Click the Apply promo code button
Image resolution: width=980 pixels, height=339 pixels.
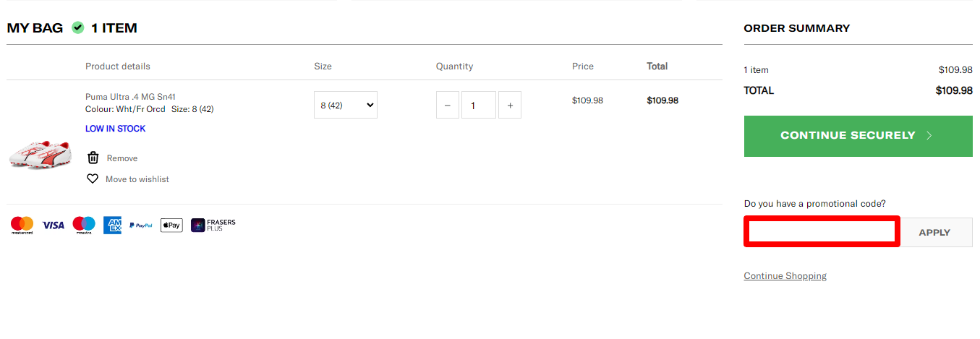point(934,233)
